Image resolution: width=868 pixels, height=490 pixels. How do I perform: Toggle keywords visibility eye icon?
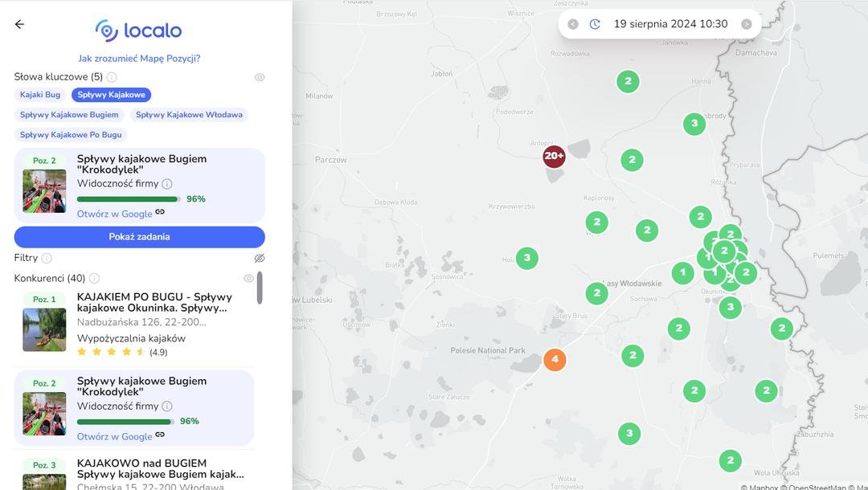pyautogui.click(x=260, y=77)
